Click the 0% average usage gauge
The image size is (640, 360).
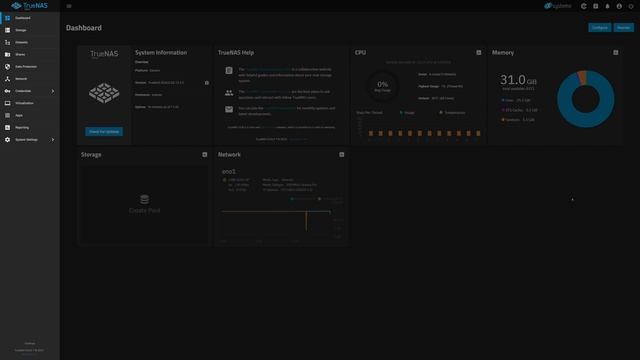(382, 86)
